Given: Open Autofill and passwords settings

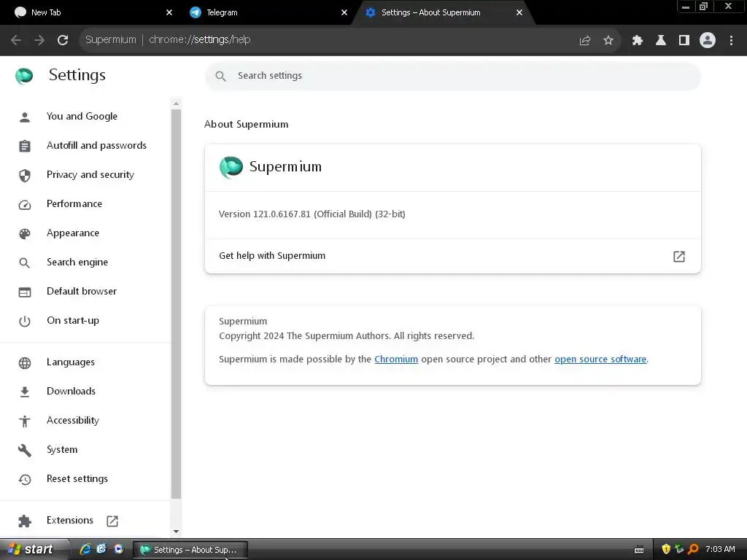Looking at the screenshot, I should pos(97,145).
